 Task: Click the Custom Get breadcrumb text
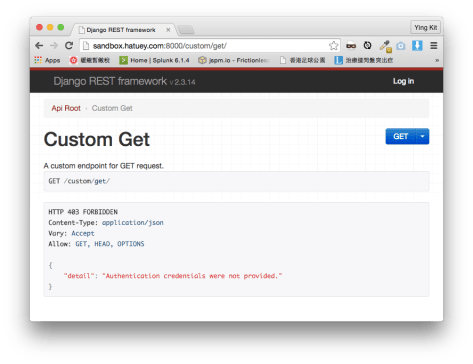(112, 108)
